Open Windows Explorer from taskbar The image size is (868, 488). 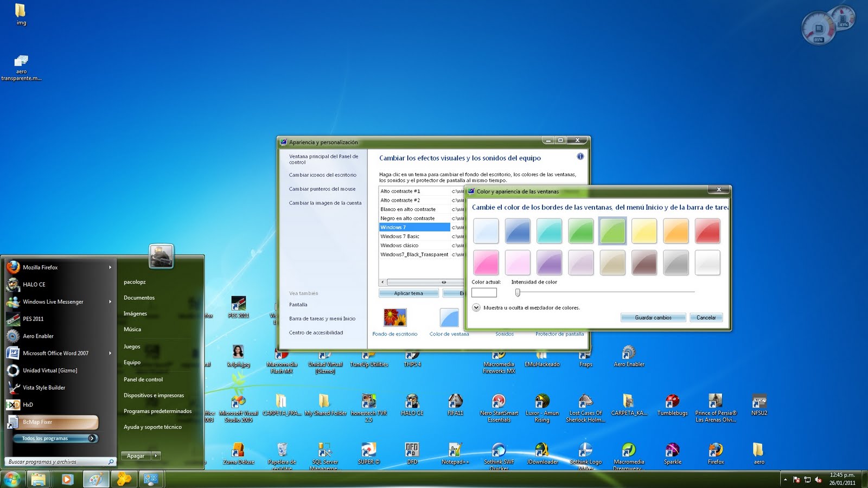pyautogui.click(x=39, y=479)
